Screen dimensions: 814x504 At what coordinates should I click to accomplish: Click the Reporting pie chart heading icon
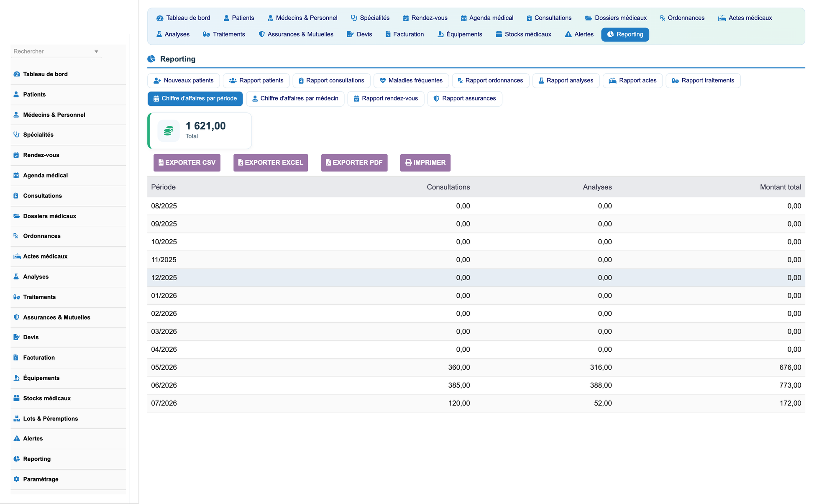[151, 59]
